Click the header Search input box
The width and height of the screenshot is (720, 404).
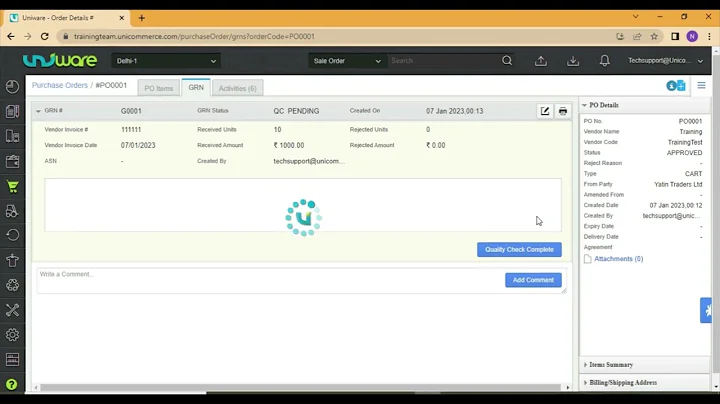tap(444, 61)
